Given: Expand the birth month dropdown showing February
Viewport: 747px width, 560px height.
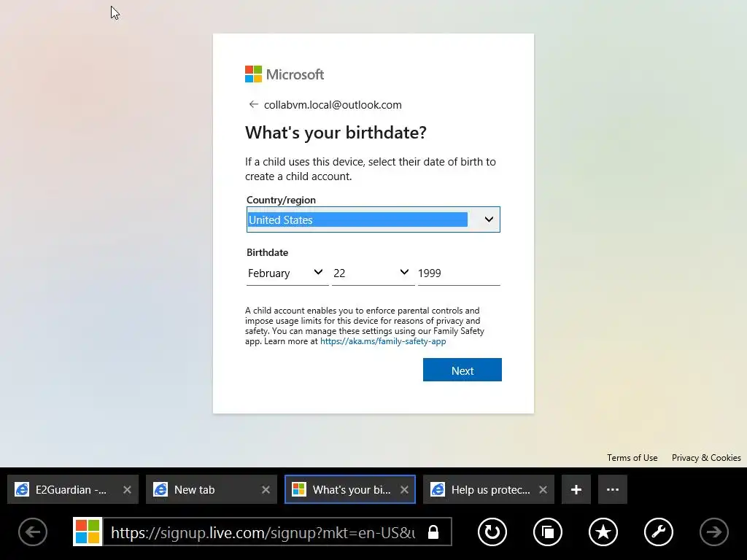Looking at the screenshot, I should (x=287, y=273).
